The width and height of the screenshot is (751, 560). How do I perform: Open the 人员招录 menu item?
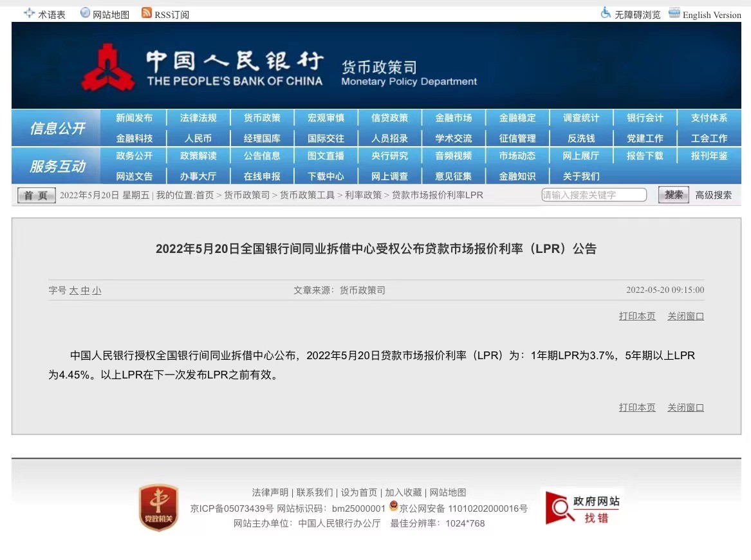click(x=389, y=138)
